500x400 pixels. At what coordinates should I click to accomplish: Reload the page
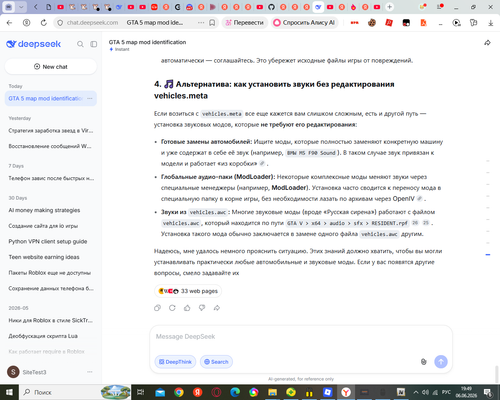click(44, 23)
